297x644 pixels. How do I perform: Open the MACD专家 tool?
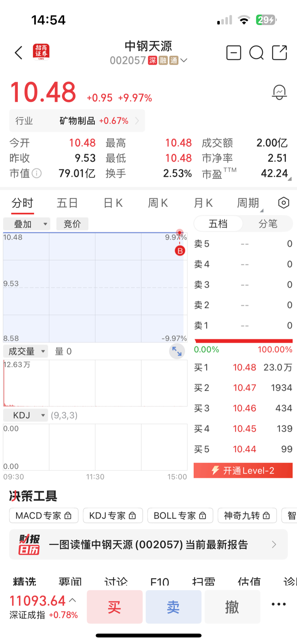coord(44,515)
